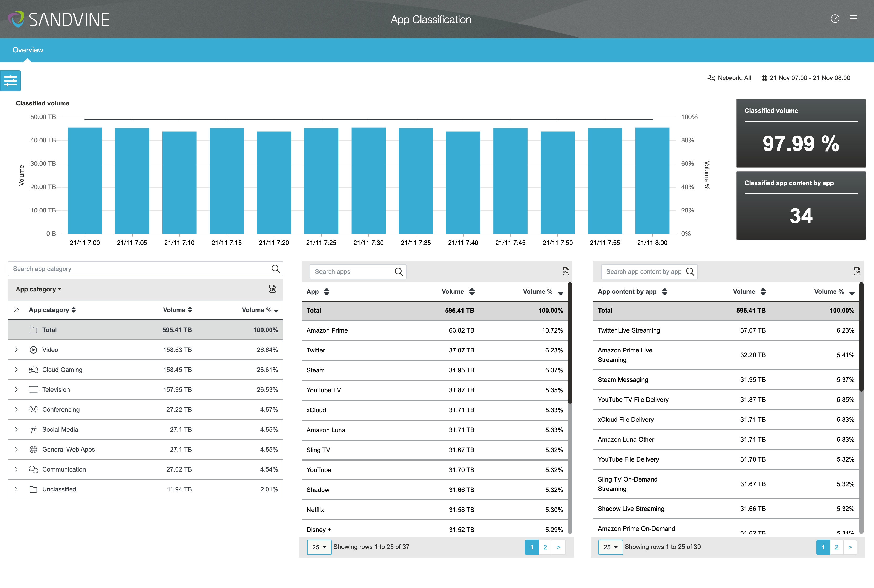Export app content table to CSV
The image size is (874, 588).
(857, 271)
